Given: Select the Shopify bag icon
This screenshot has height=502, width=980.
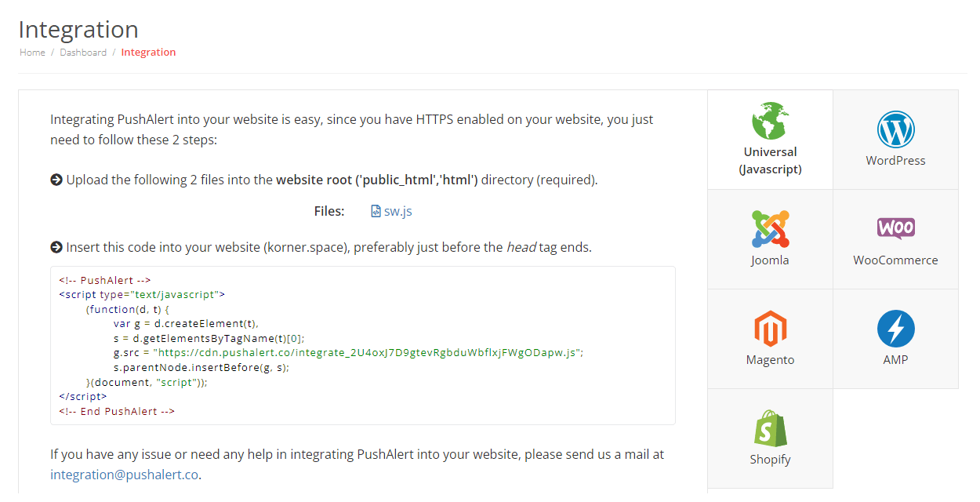Looking at the screenshot, I should 770,428.
